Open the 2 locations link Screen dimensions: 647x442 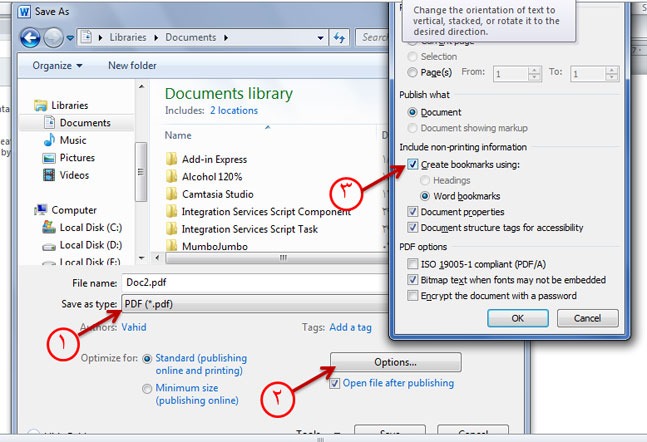pos(234,111)
